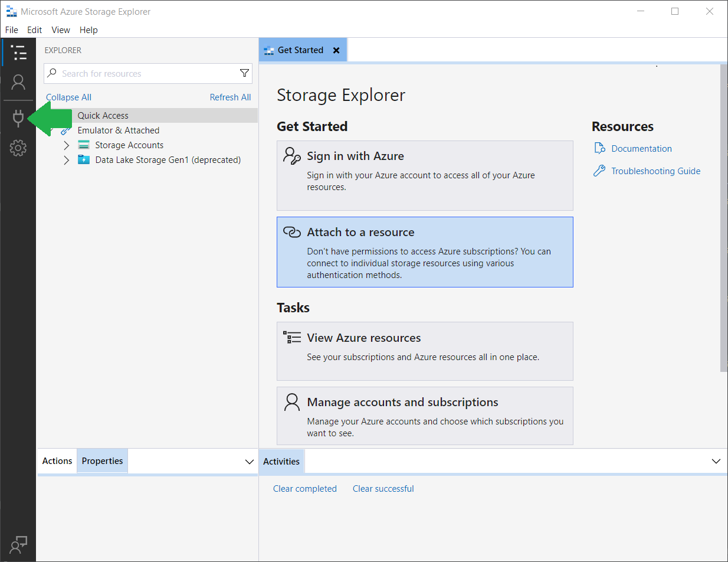Click the Send Feedback icon
This screenshot has height=562, width=728.
coord(18,544)
